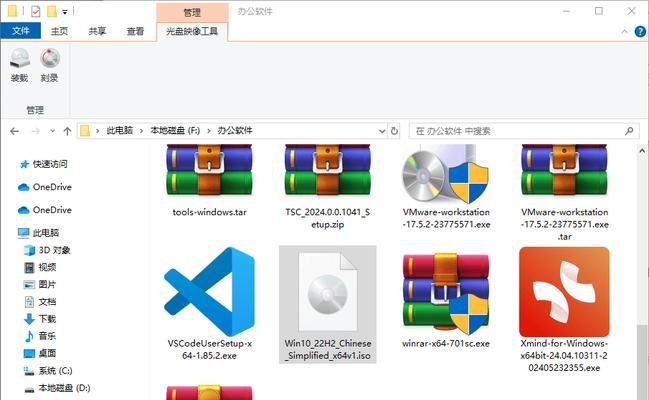Select This PC (此电脑) in sidebar
This screenshot has height=400, width=649.
coord(39,233)
